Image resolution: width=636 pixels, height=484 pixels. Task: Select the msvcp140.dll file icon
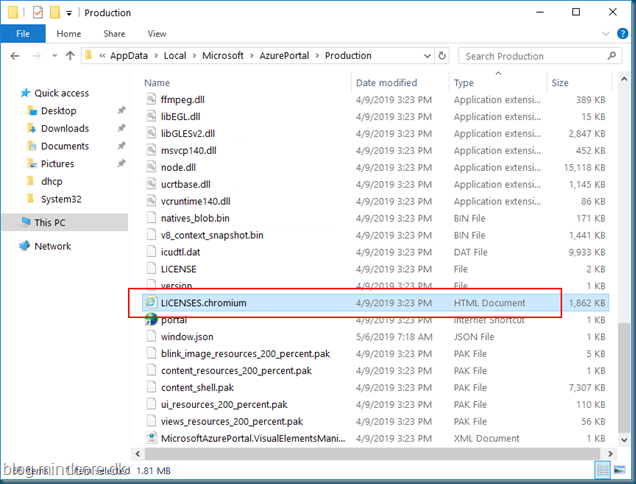151,151
